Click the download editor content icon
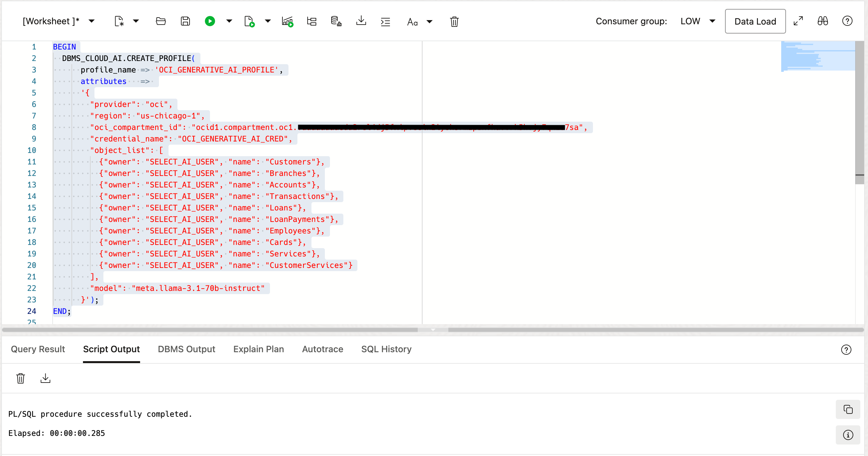The image size is (868, 456). point(361,21)
